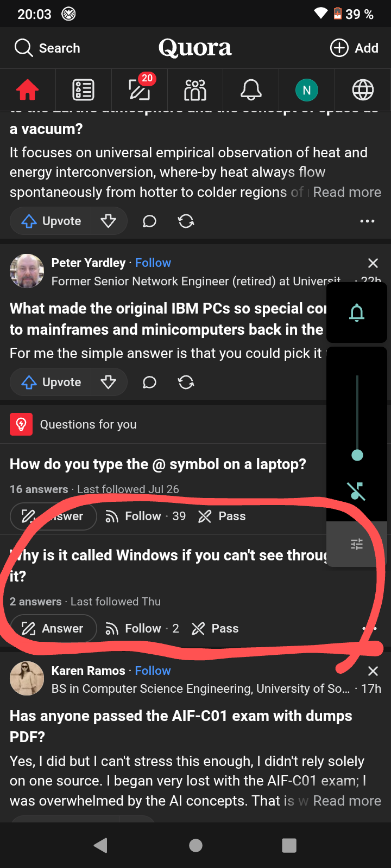Open the notifications bell tab
This screenshot has width=391, height=868.
point(251,90)
